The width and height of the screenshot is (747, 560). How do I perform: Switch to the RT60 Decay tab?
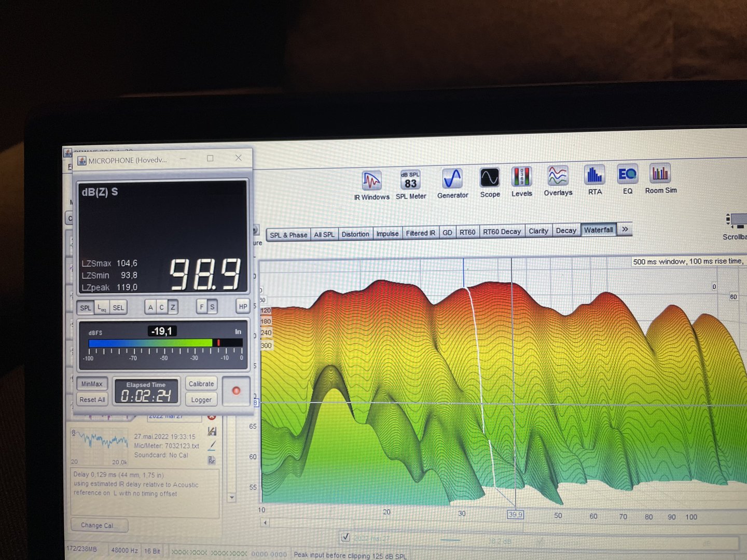pyautogui.click(x=502, y=232)
